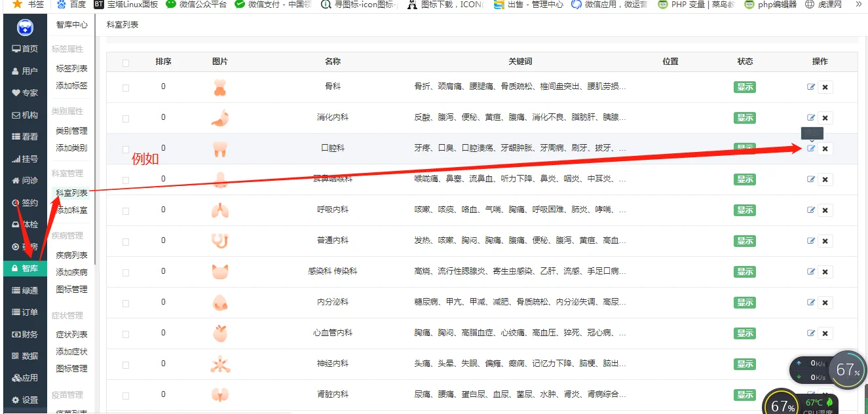Open the 消化内科 stomach image thumbnail
The image size is (868, 414).
click(219, 118)
